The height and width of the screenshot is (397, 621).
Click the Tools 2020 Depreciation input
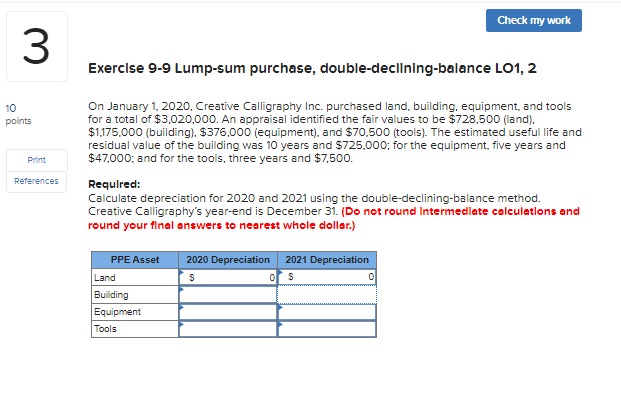(228, 329)
